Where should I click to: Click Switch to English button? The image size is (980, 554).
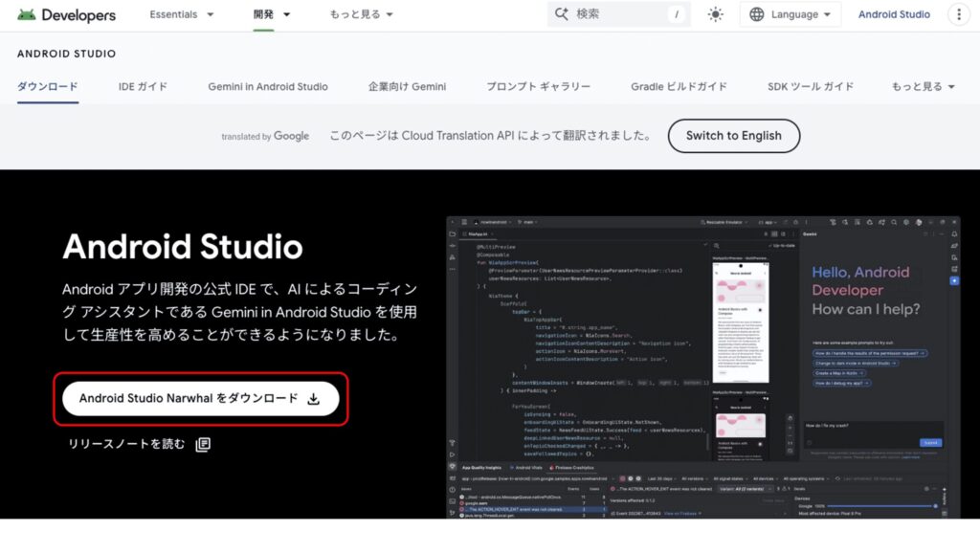coord(734,136)
